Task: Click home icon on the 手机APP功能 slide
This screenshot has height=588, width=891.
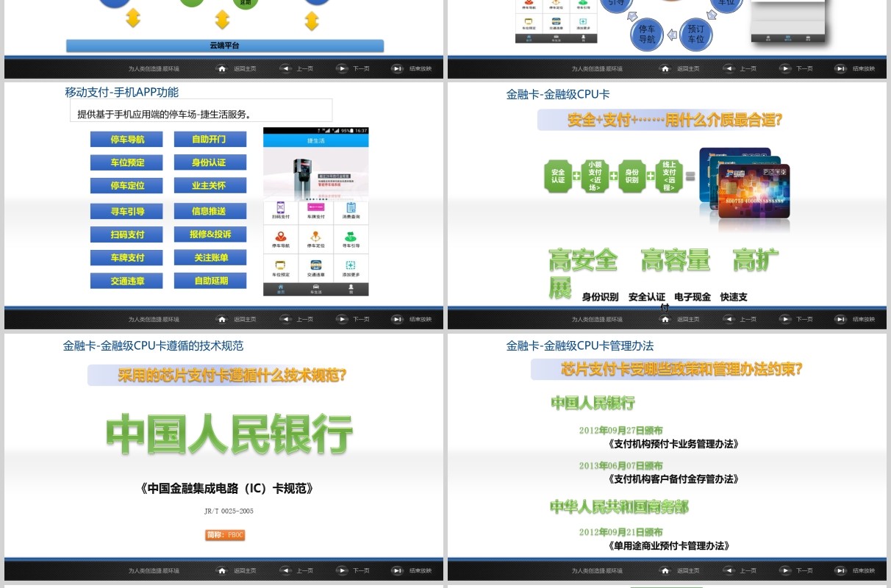Action: [222, 319]
